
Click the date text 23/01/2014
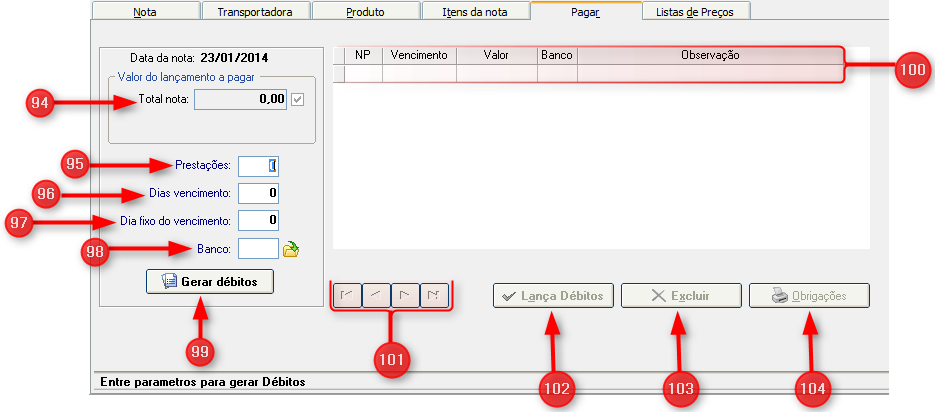click(234, 58)
